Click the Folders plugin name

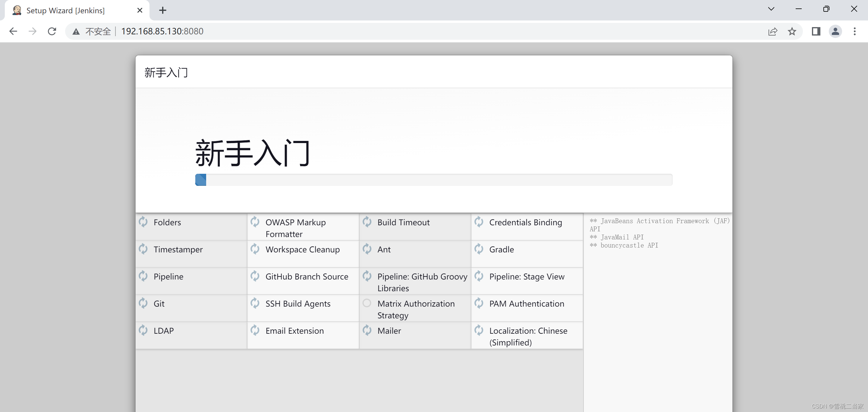point(167,223)
